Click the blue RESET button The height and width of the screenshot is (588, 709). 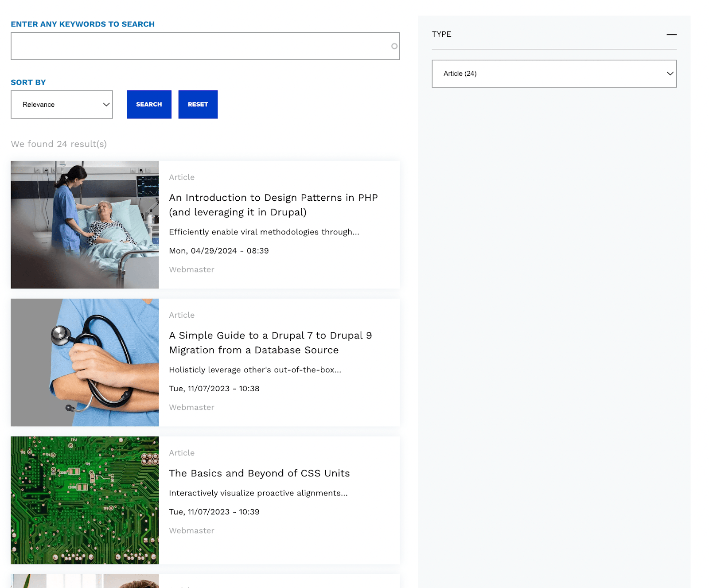pyautogui.click(x=198, y=105)
